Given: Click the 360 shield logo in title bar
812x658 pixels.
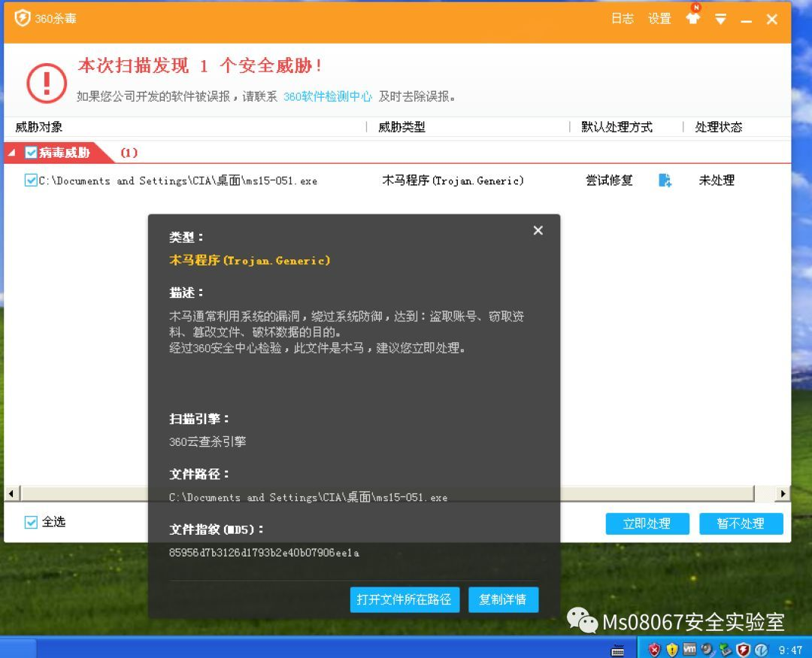Looking at the screenshot, I should 23,18.
